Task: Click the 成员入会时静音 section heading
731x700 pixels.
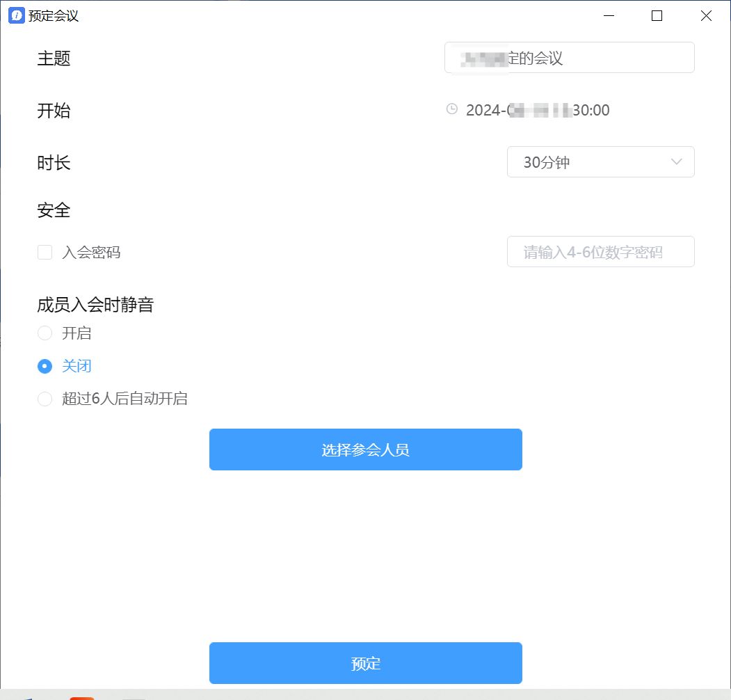Action: (x=95, y=305)
